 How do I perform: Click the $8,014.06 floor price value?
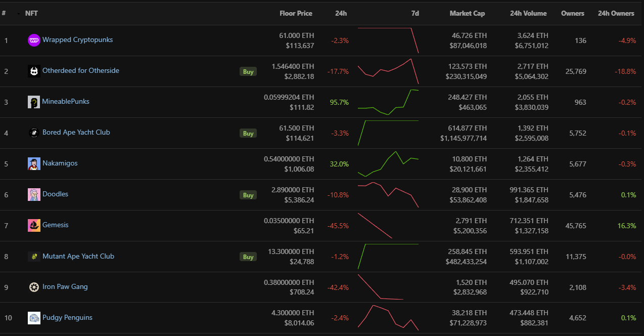point(300,322)
